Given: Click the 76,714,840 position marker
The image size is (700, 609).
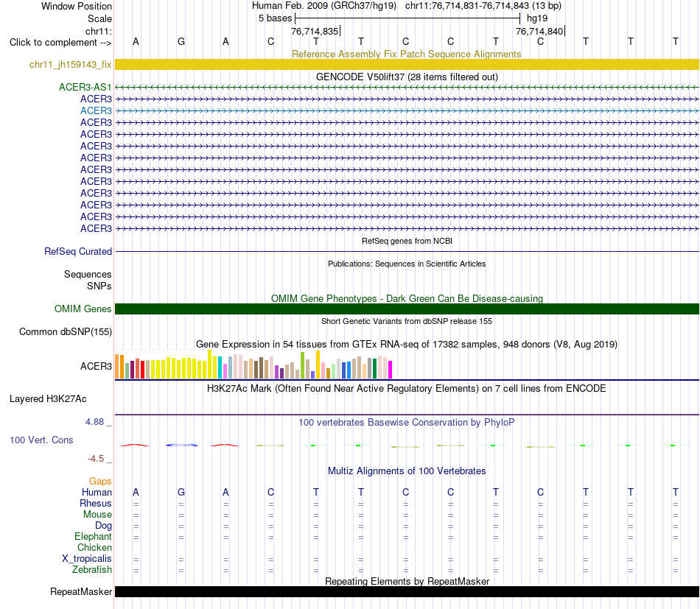Looking at the screenshot, I should [539, 31].
